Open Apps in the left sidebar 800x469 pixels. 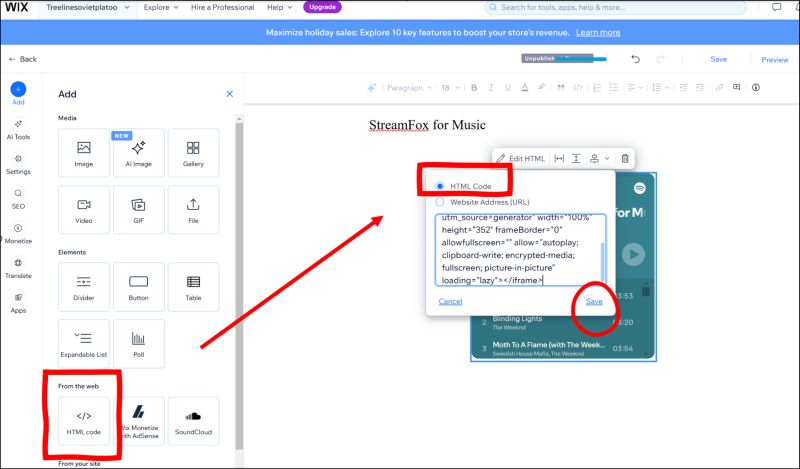click(18, 303)
